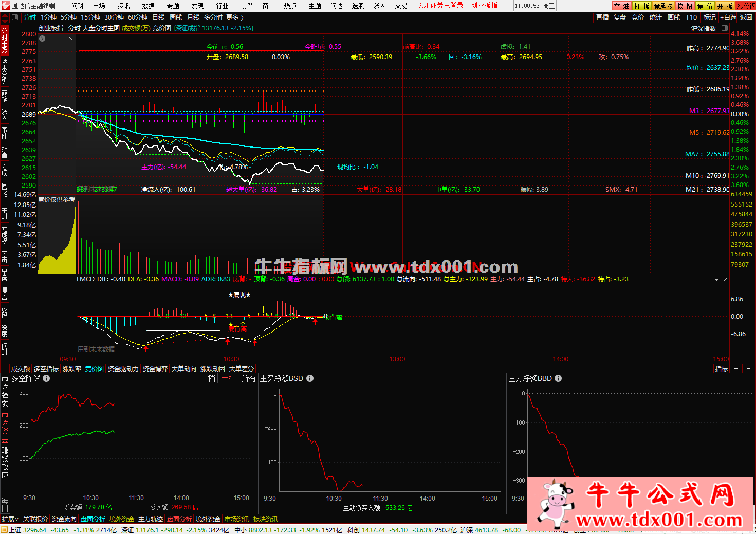
Task: Open 技术分析 sidebar item
Action: coord(5,71)
